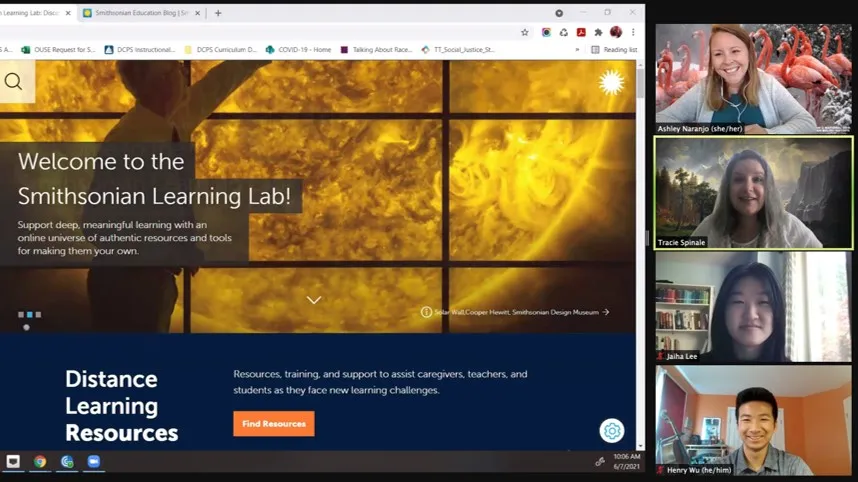Image resolution: width=858 pixels, height=482 pixels.
Task: Click the page vertical scrollbar
Action: click(641, 83)
